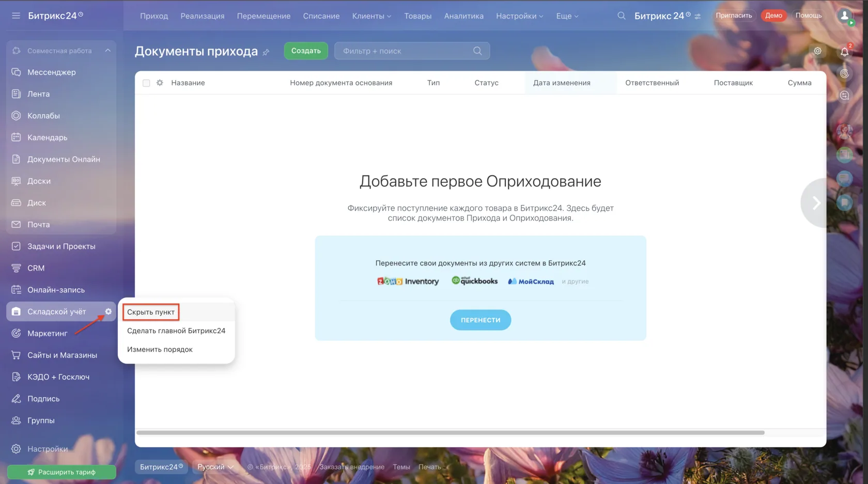Screen dimensions: 868x484
Task: Open the table column settings gear
Action: 160,83
